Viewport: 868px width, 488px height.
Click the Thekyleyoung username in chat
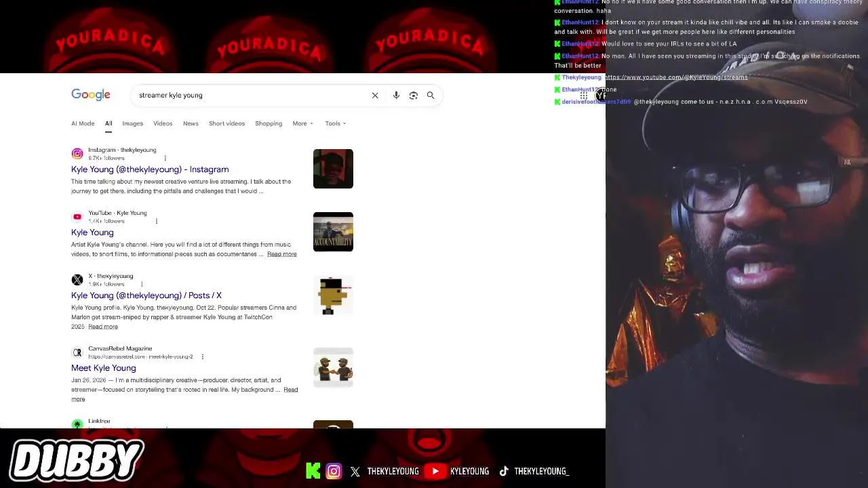[x=581, y=77]
